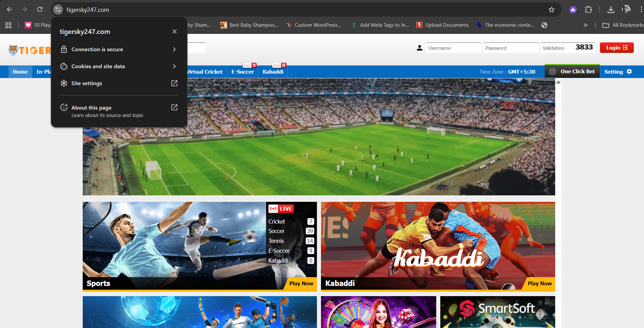
Task: Open the browser downloads icon
Action: pos(611,10)
